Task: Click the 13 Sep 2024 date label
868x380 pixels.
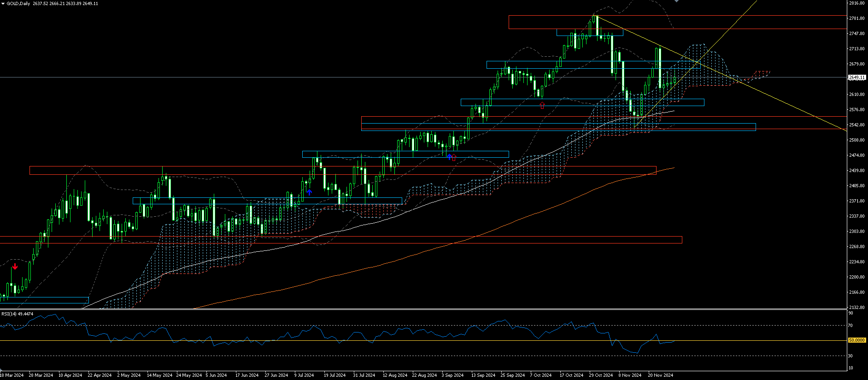Action: 483,375
